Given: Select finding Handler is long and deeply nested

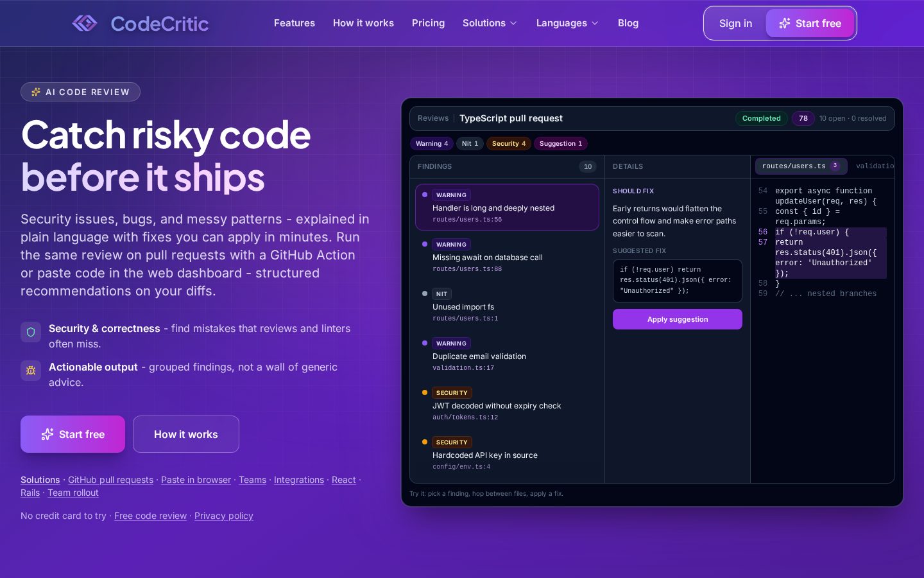Looking at the screenshot, I should pos(507,207).
